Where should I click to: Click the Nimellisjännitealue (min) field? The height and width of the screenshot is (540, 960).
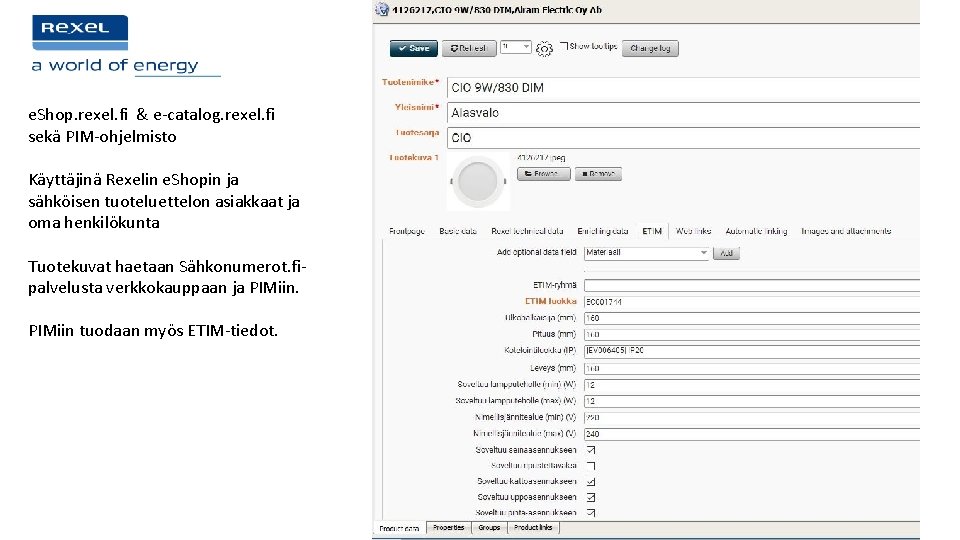(x=752, y=417)
